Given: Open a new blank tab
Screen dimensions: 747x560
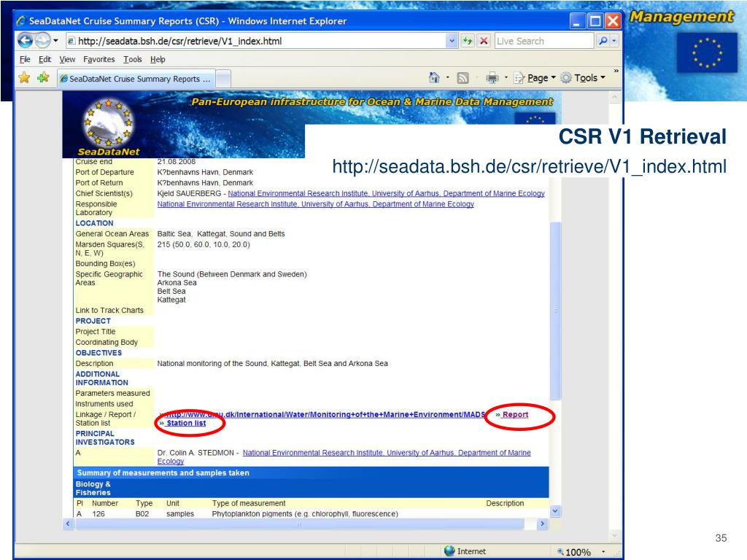Looking at the screenshot, I should 223,79.
